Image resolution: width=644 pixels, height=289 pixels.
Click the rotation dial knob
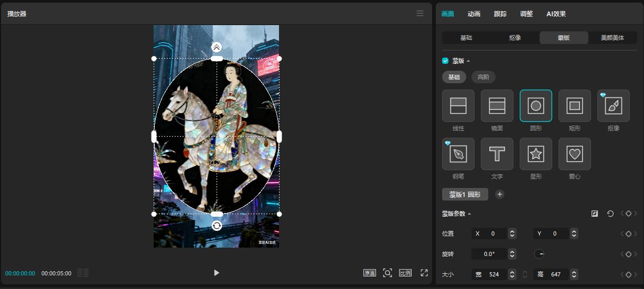click(540, 254)
